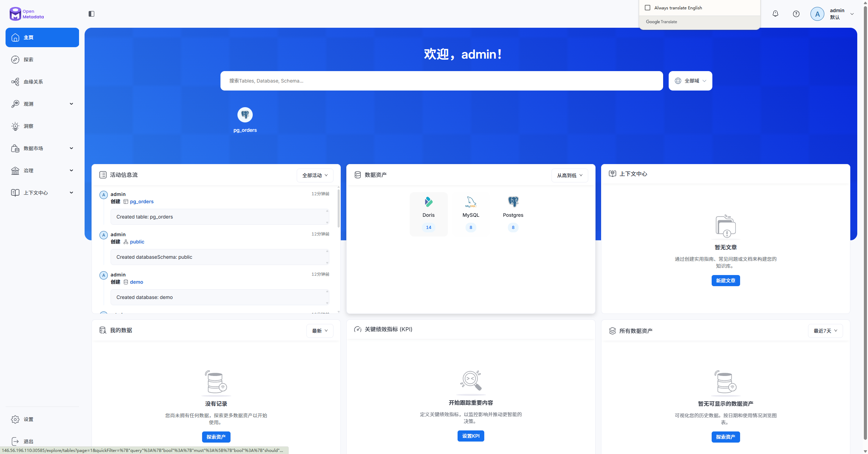
Task: Open the pg_orders link in activity feed
Action: [141, 202]
